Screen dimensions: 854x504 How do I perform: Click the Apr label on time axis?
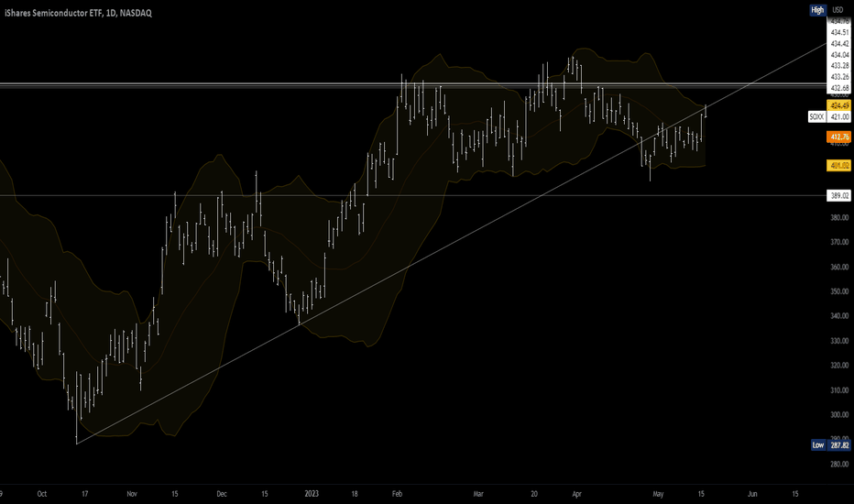point(576,494)
